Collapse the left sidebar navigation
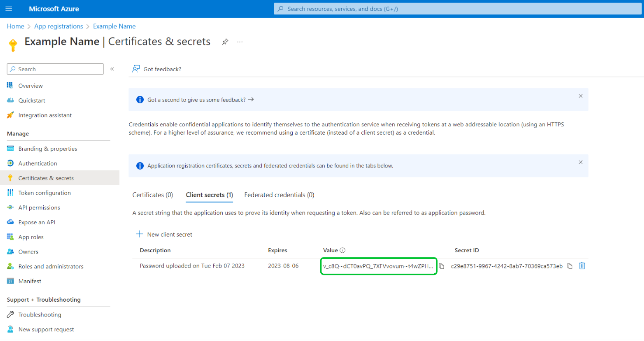Viewport: 644px width, 341px height. tap(112, 69)
